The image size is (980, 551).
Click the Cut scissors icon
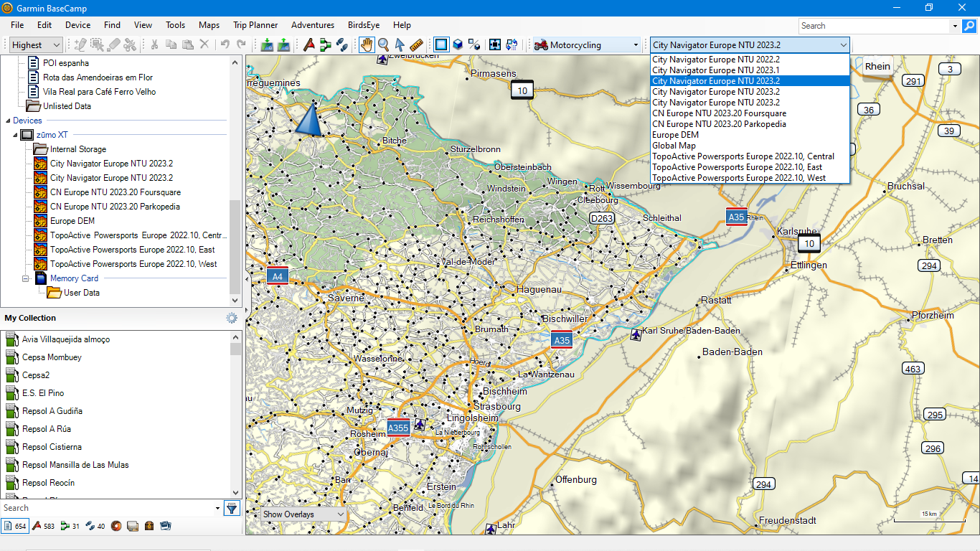(154, 44)
